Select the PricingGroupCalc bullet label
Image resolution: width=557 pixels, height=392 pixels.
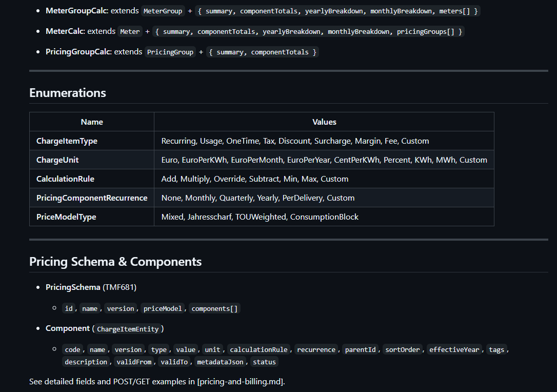(78, 51)
